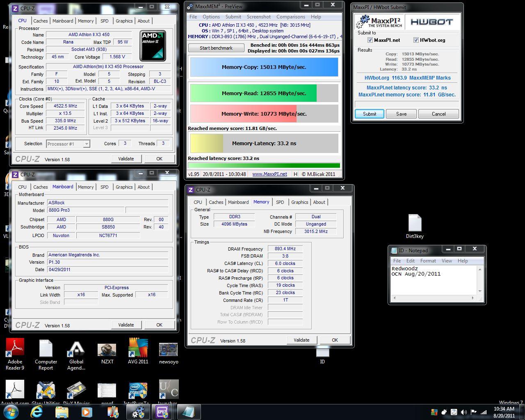Click the Memory-Read result bar
The image size is (525, 420).
point(264,93)
